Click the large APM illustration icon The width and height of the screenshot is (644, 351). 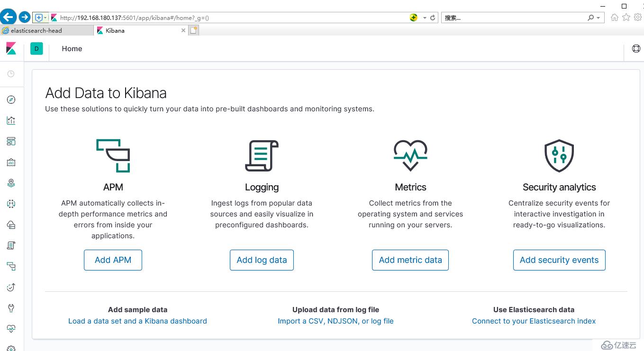click(113, 155)
